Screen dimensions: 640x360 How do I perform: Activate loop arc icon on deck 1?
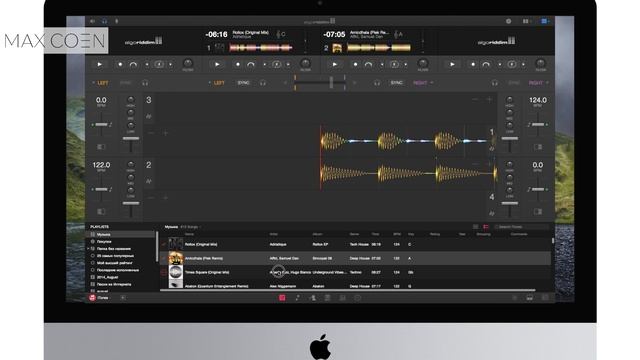tap(251, 64)
